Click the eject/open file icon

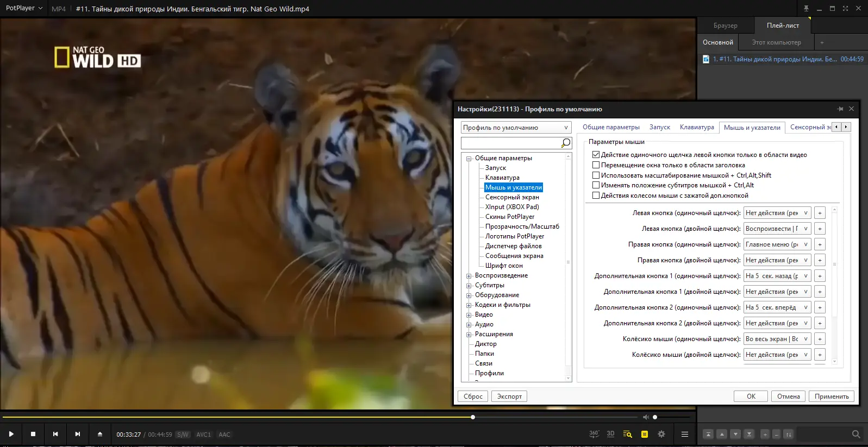click(100, 434)
